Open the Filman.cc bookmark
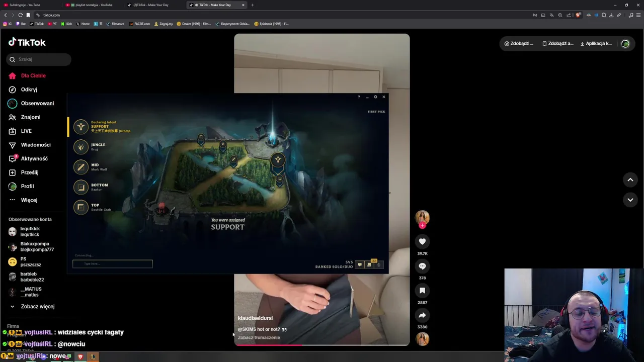The height and width of the screenshot is (362, 644). click(115, 24)
